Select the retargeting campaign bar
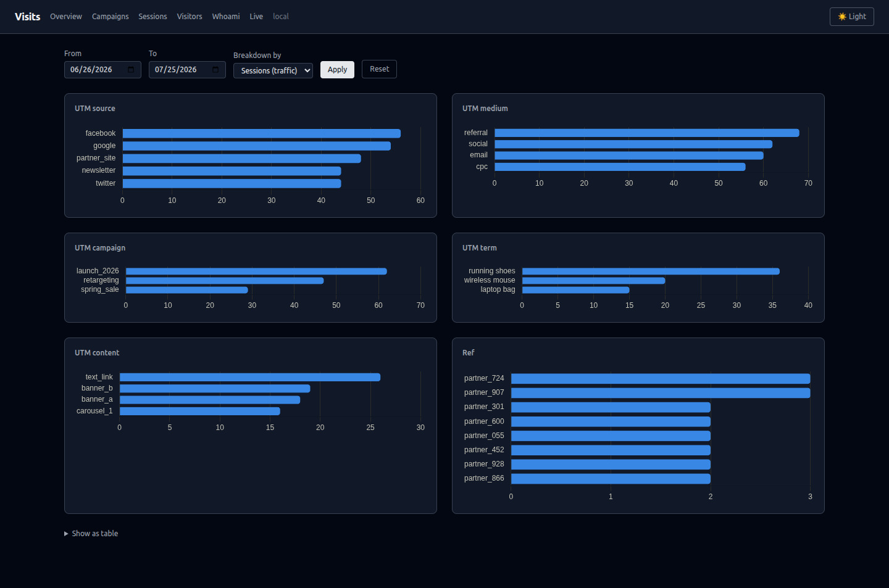The height and width of the screenshot is (588, 889). (225, 281)
